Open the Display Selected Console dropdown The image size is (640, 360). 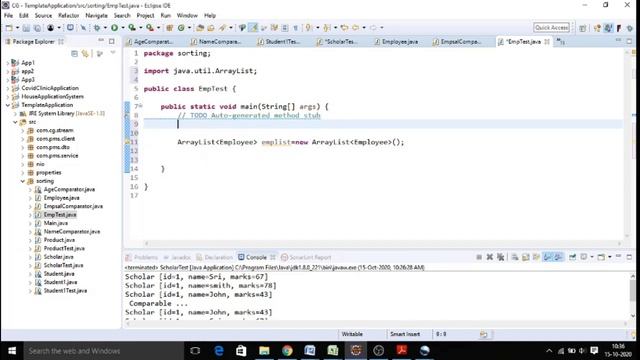point(592,257)
